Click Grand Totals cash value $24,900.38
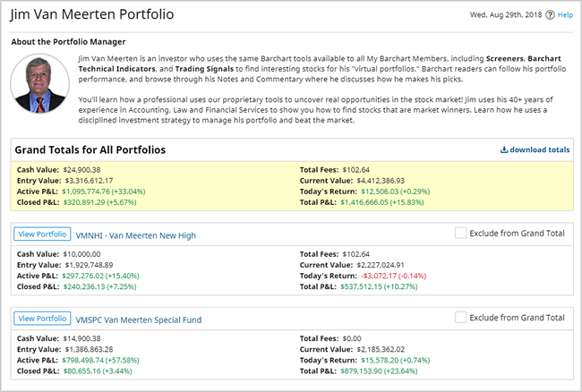The image size is (582, 392). click(81, 170)
